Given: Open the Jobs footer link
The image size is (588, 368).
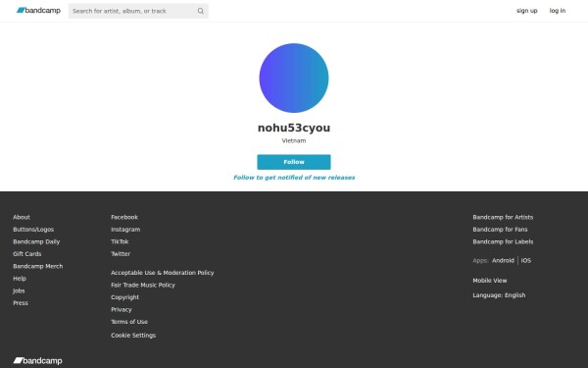Looking at the screenshot, I should (x=19, y=290).
